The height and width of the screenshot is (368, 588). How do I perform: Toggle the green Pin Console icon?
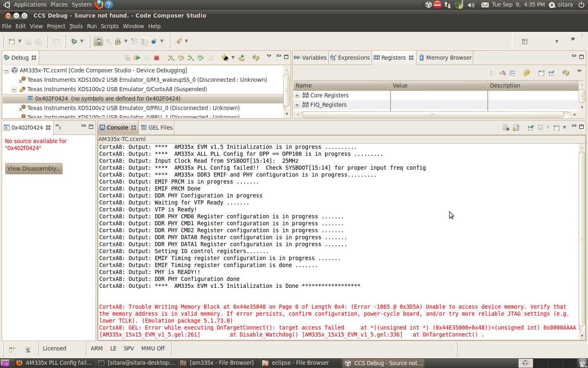point(530,128)
